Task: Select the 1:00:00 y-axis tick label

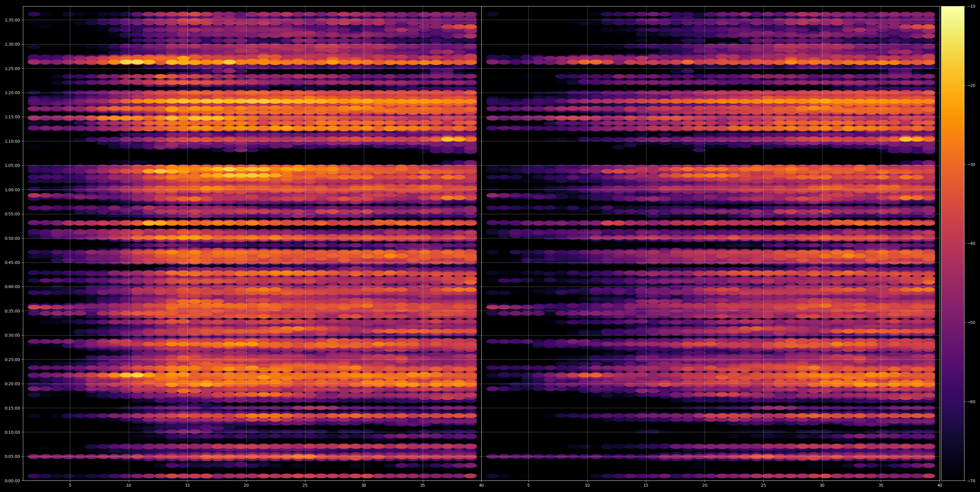Action: [12, 190]
